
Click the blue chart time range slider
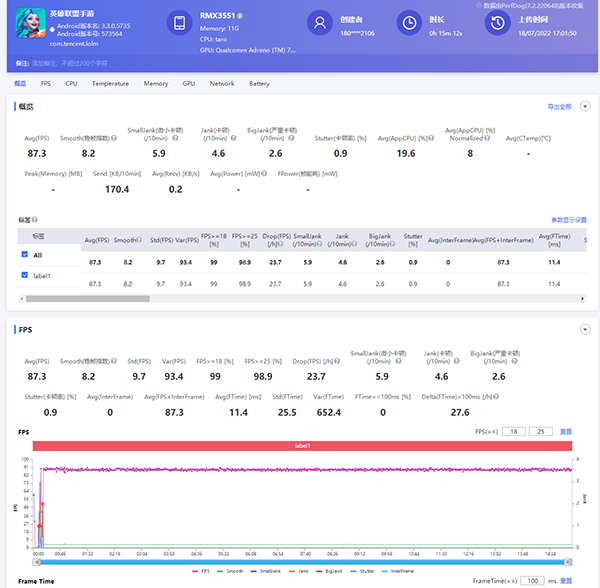300,561
